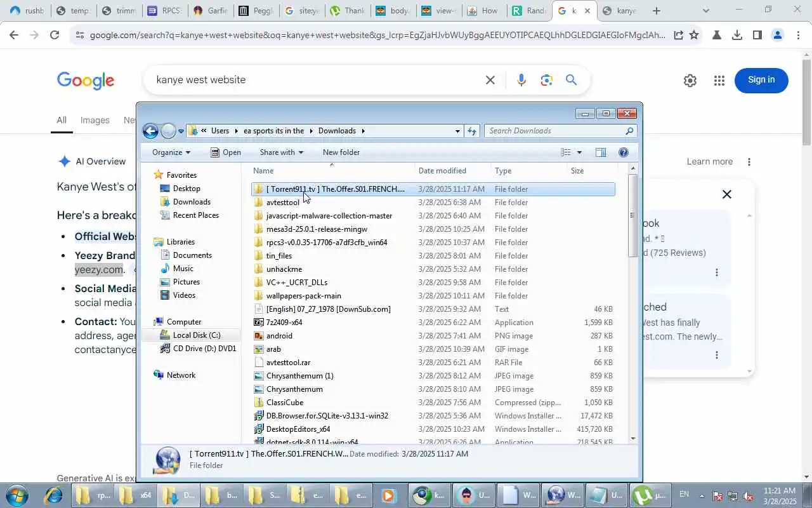The height and width of the screenshot is (508, 812).
Task: Change your view icon in Explorer
Action: point(566,152)
